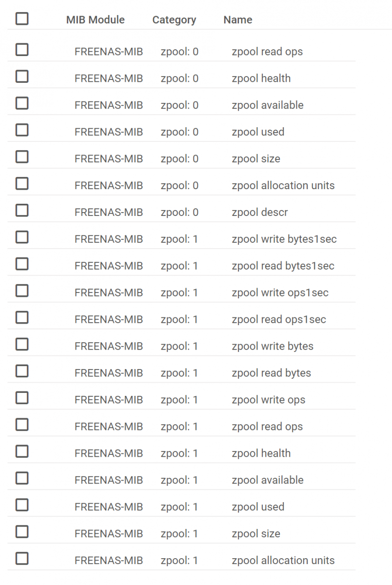Tick the zpool read bytes1sec checkbox
This screenshot has height=585, width=392.
pos(22,264)
